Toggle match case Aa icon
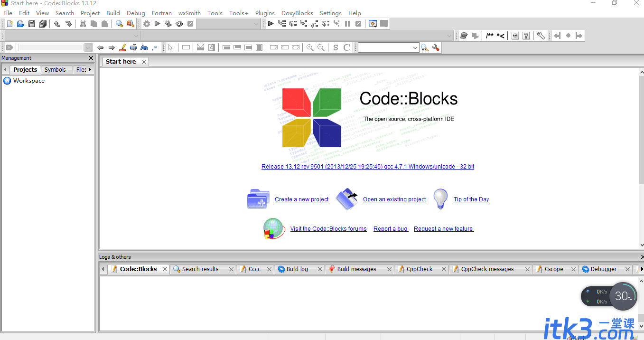The image size is (644, 340). click(144, 47)
